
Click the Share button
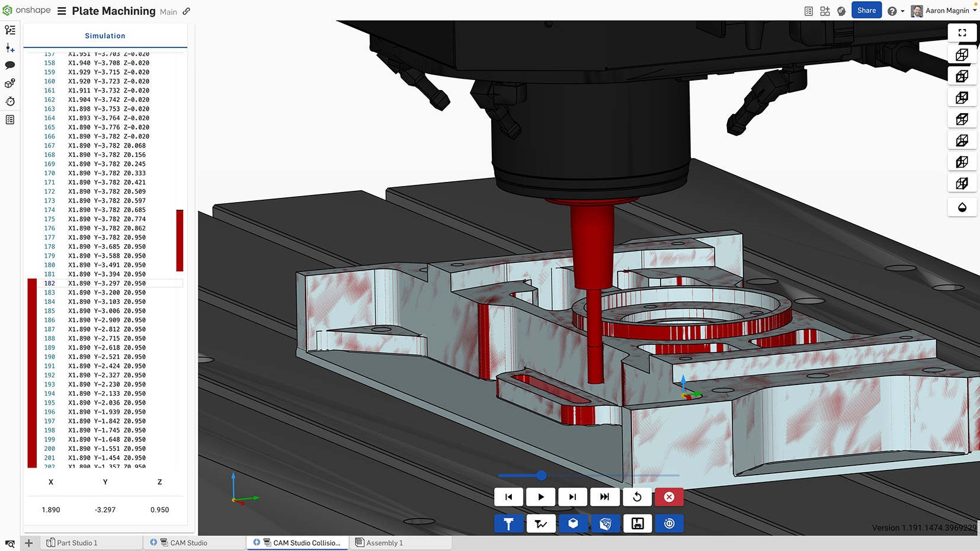click(x=866, y=10)
